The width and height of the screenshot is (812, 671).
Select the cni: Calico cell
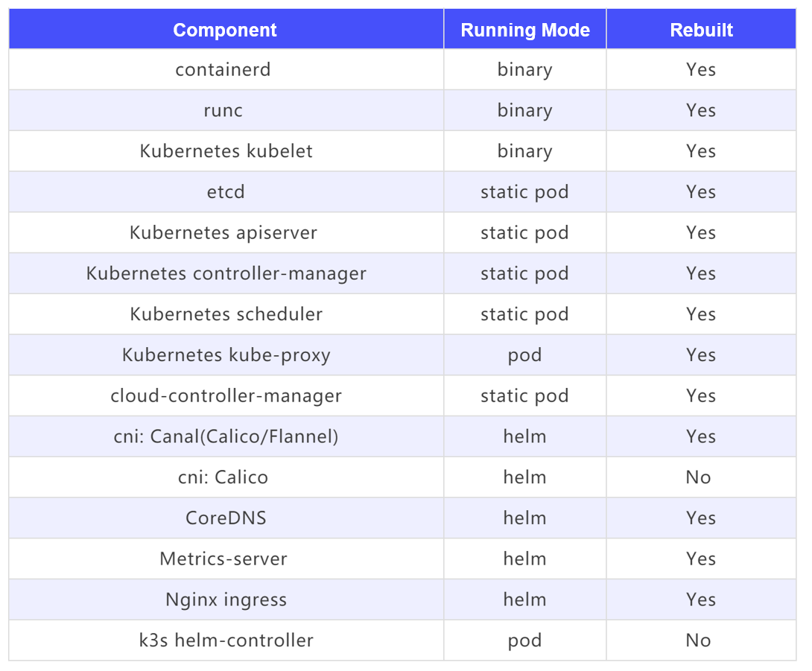pyautogui.click(x=223, y=477)
